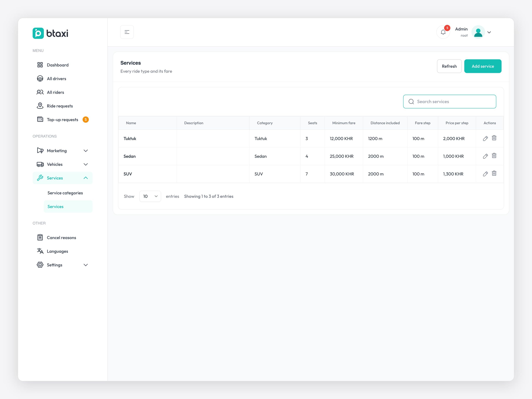The height and width of the screenshot is (399, 532).
Task: Open the Admin account dropdown arrow
Action: click(x=489, y=32)
